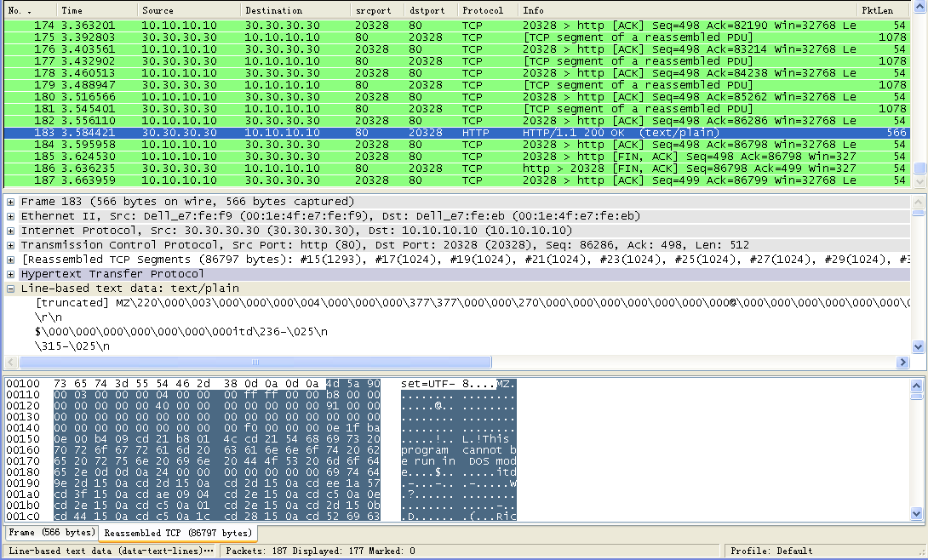Expand the Hypertext Transfer Protocol node

tap(11, 274)
